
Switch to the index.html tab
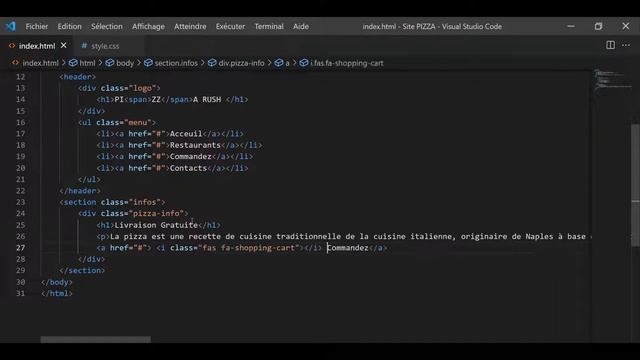point(37,46)
